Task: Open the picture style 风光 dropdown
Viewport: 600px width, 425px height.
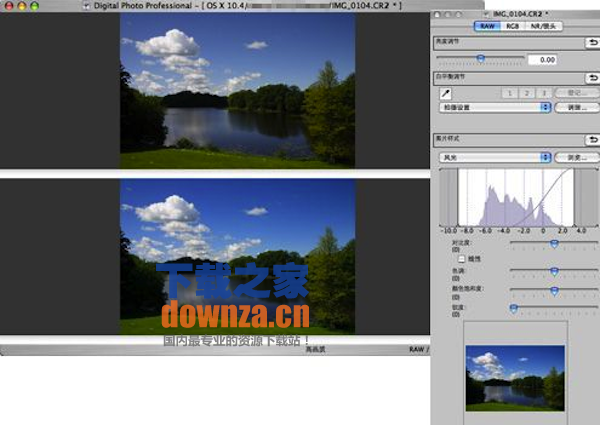Action: coord(495,157)
